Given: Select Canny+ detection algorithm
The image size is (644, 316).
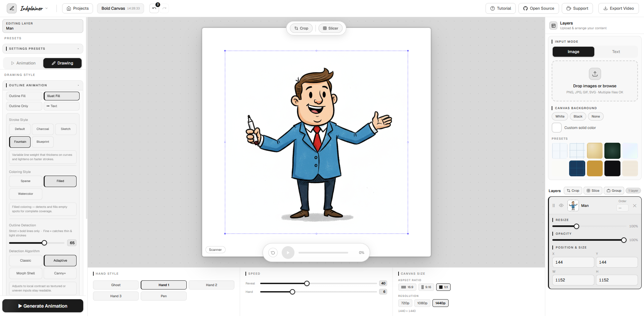Looking at the screenshot, I should (60, 273).
